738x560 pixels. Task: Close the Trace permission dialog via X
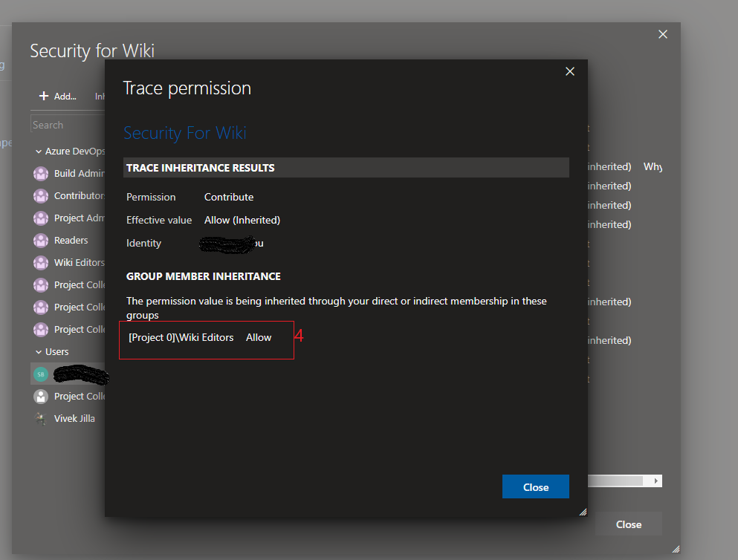coord(570,71)
